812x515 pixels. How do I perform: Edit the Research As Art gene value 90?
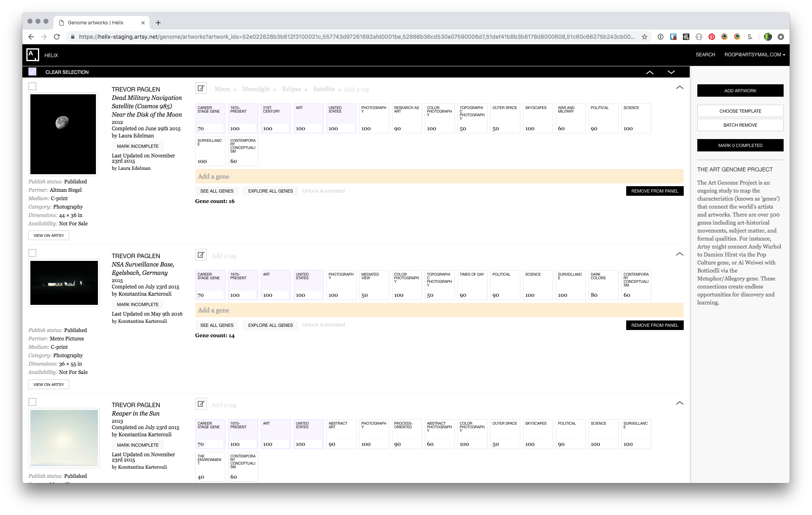point(407,129)
